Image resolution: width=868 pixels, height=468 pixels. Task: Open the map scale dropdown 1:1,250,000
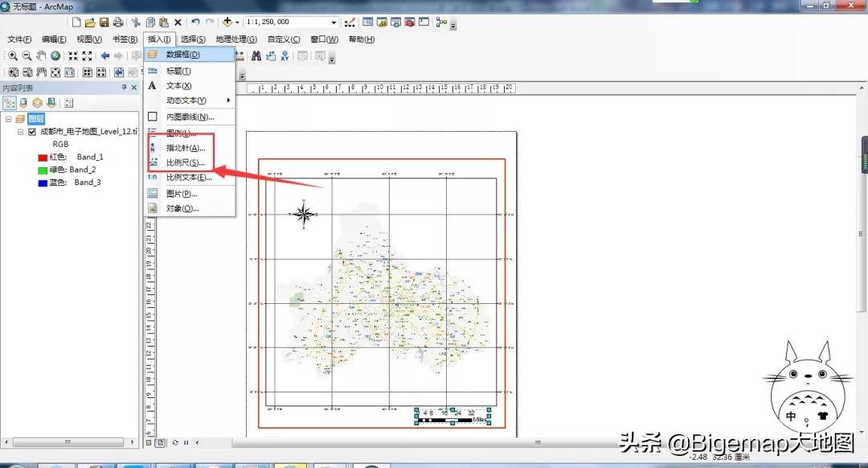(x=334, y=23)
